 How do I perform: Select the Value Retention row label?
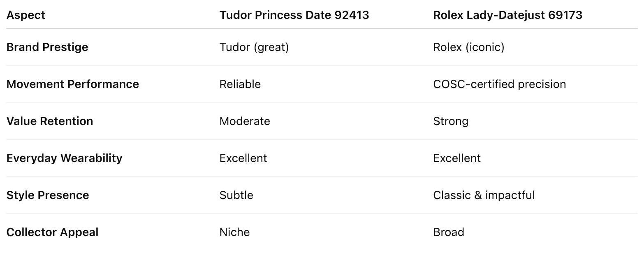[x=50, y=121]
